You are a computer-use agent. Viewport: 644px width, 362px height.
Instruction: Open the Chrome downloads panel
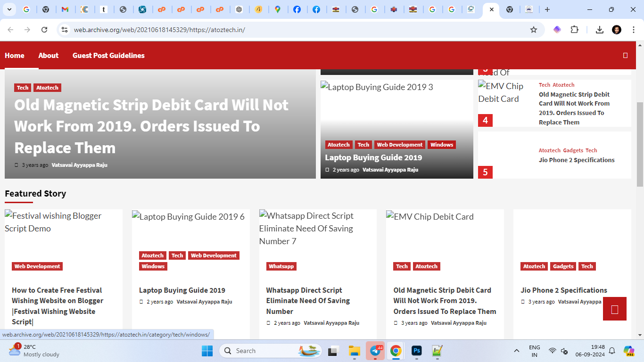(600, 30)
